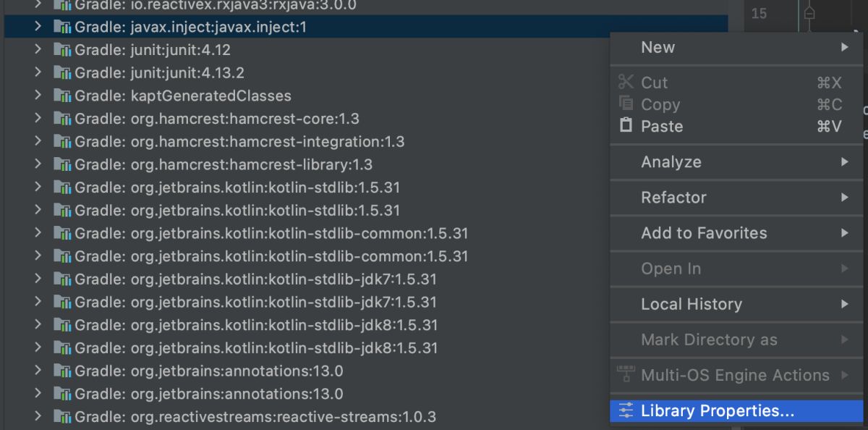Image resolution: width=868 pixels, height=430 pixels.
Task: Select the Gradle: kotlin-stdlib-jdk8:1.5.31 first entry
Action: 256,325
